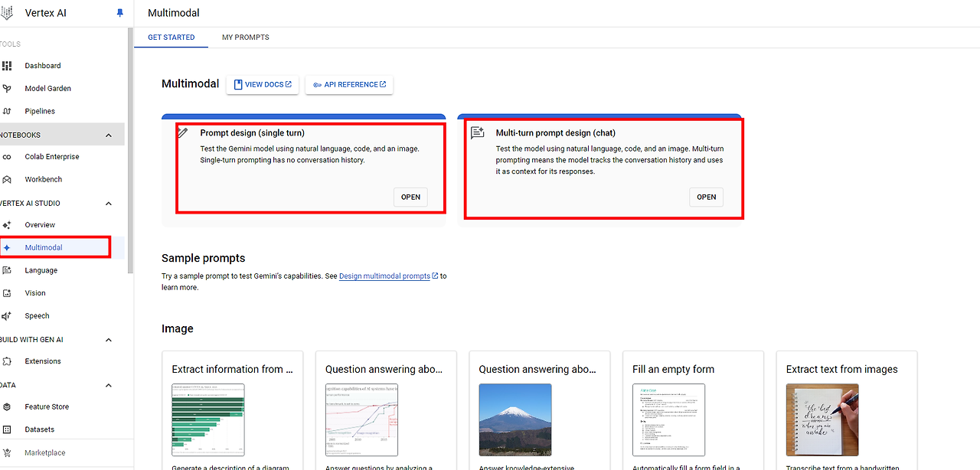Click the chat bubble icon on Multi-turn card
Screen dimensions: 980x470
pos(478,132)
